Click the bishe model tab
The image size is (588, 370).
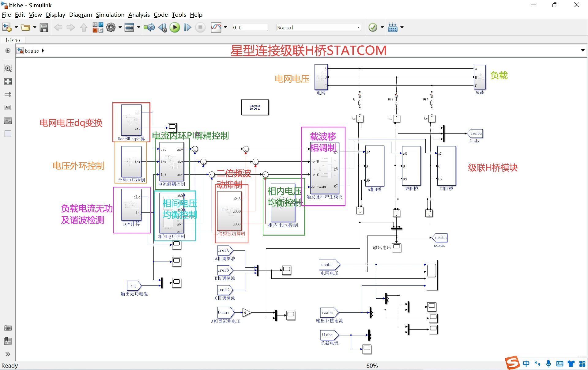(13, 40)
